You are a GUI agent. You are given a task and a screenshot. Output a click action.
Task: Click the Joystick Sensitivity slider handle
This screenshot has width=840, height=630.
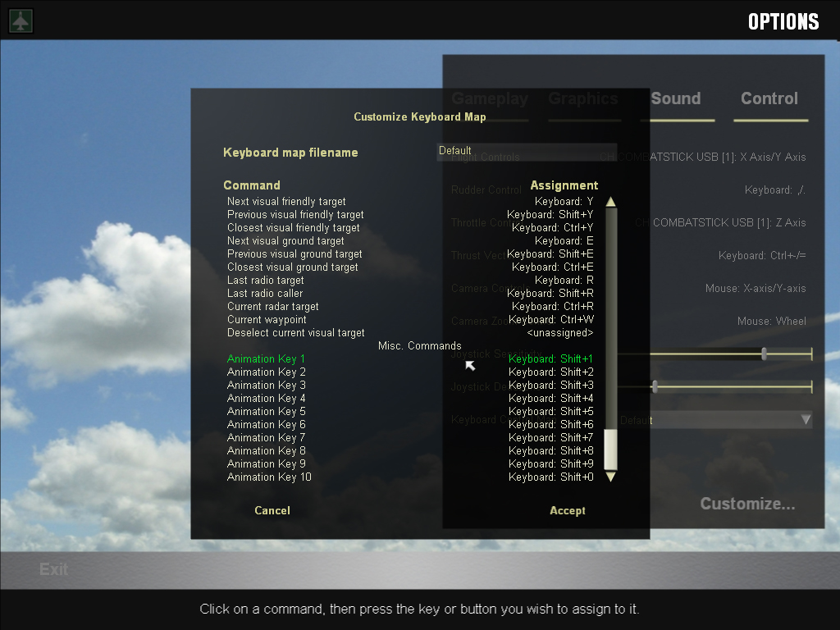pyautogui.click(x=764, y=354)
